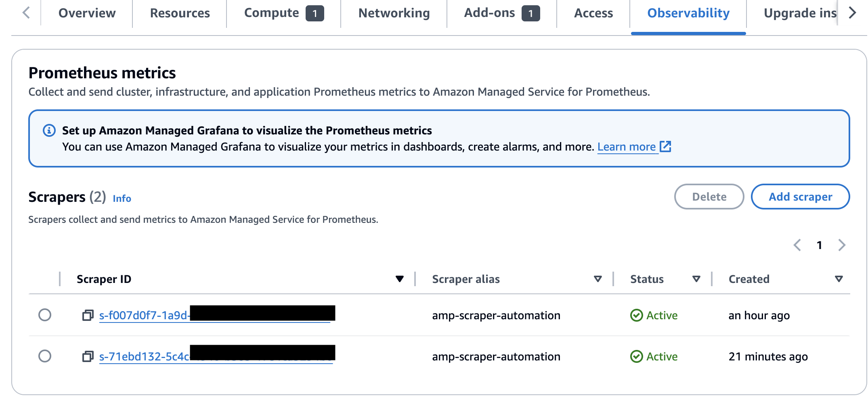Click the previous page chevron in pagination

pyautogui.click(x=797, y=245)
